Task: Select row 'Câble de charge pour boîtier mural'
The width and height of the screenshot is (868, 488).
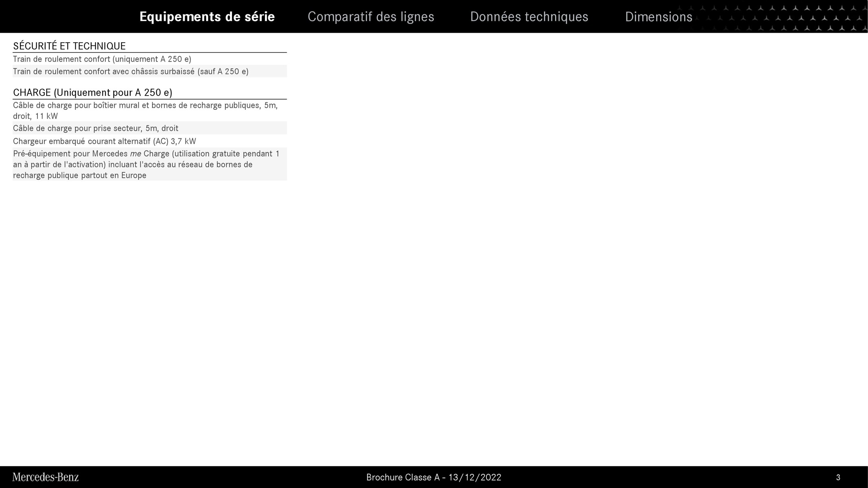Action: click(x=150, y=111)
